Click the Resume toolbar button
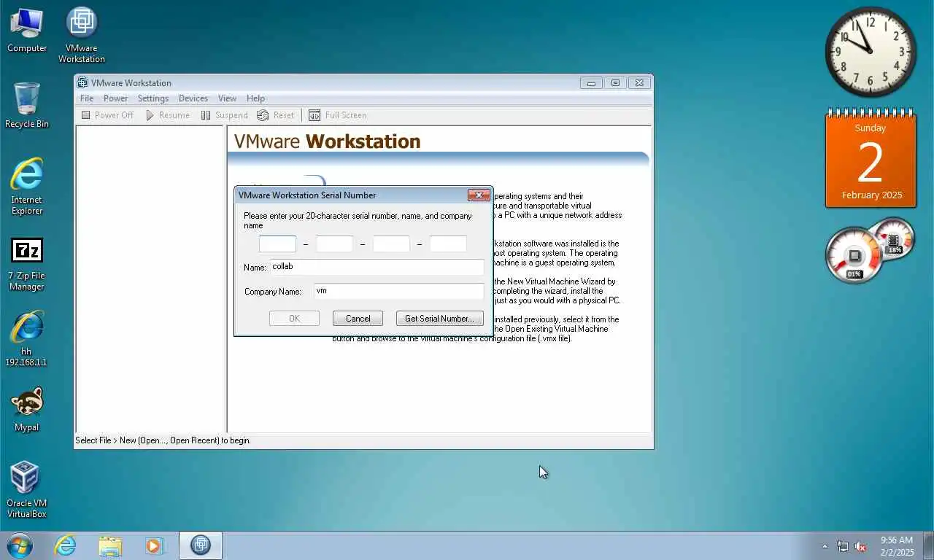Image resolution: width=934 pixels, height=560 pixels. tap(167, 115)
